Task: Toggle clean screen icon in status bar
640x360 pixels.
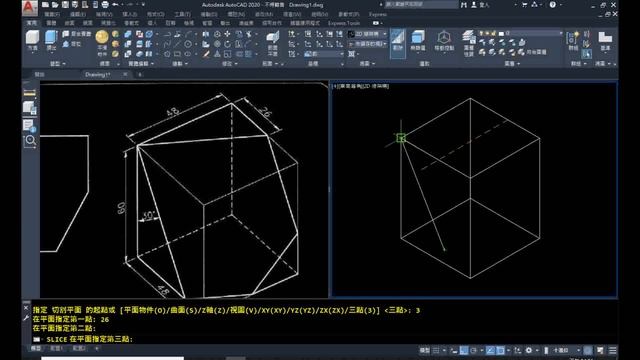Action: pos(600,350)
